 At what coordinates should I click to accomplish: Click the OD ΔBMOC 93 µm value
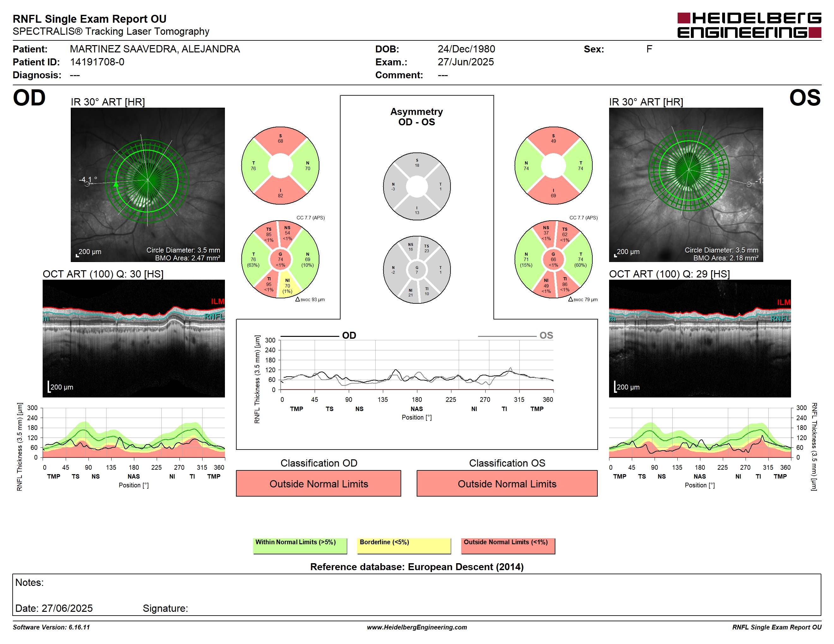[x=310, y=300]
